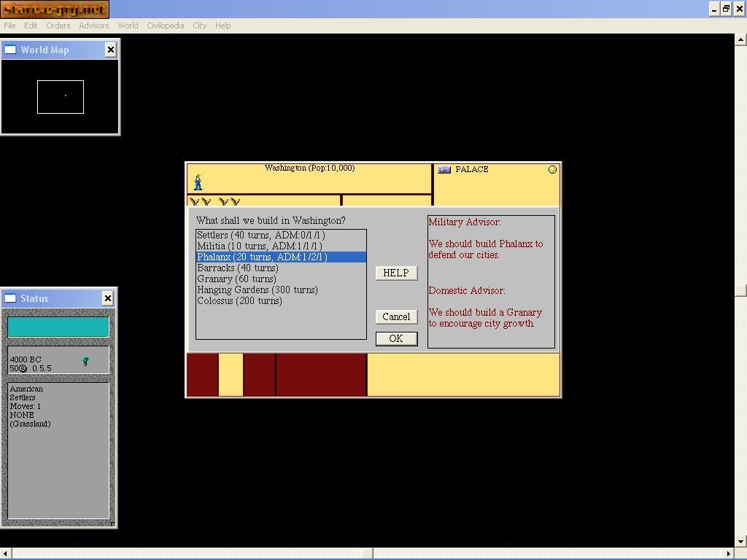Click the teal bar in the Status panel
This screenshot has height=560, width=747.
point(58,327)
